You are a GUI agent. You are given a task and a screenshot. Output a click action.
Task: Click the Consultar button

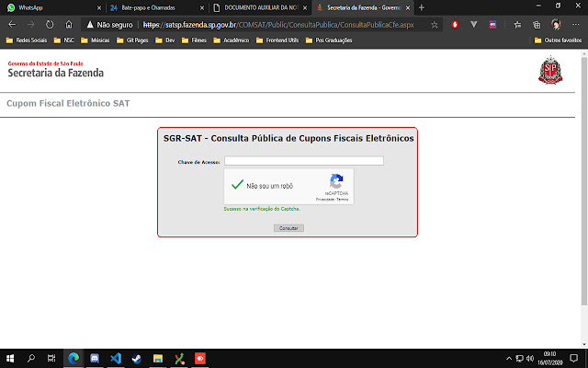tap(288, 228)
